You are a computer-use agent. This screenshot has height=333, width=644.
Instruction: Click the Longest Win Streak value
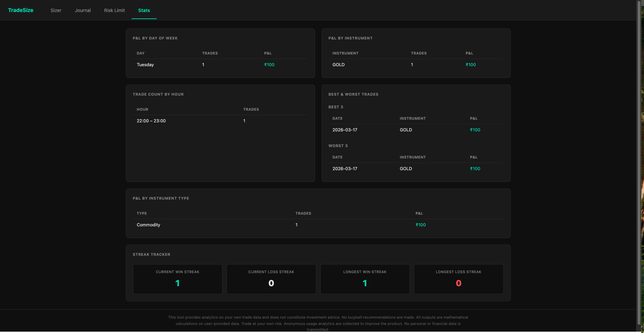(365, 283)
